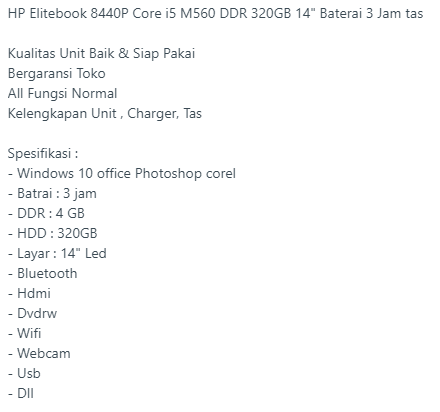Click the Dvdrw list item
This screenshot has height=412, width=440.
(x=32, y=313)
